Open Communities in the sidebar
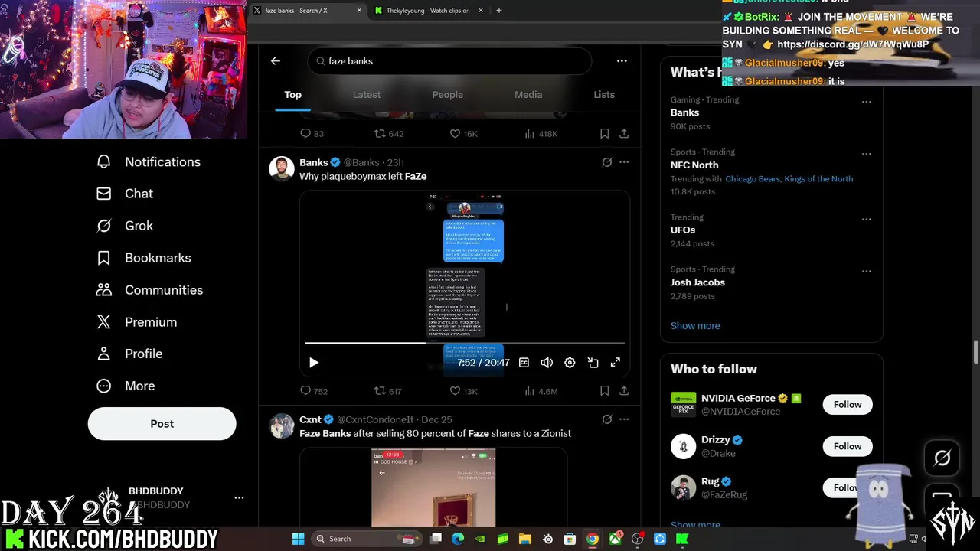Viewport: 980px width, 551px height. tap(150, 291)
